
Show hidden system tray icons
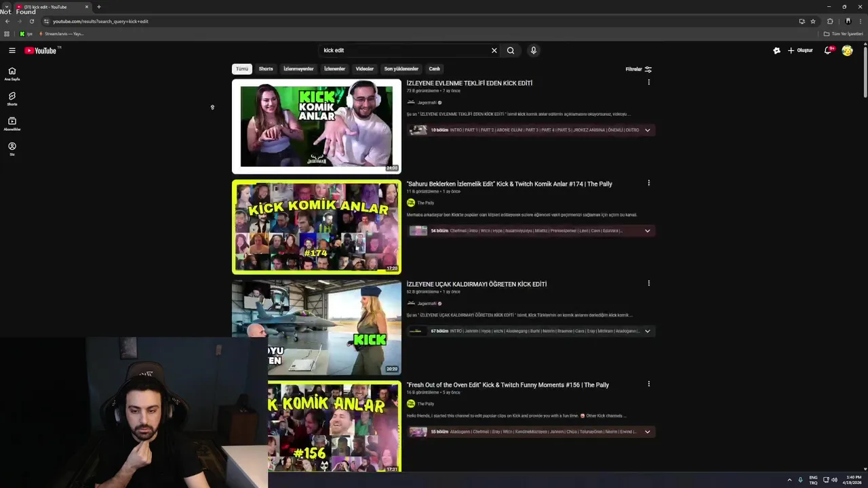tap(789, 480)
